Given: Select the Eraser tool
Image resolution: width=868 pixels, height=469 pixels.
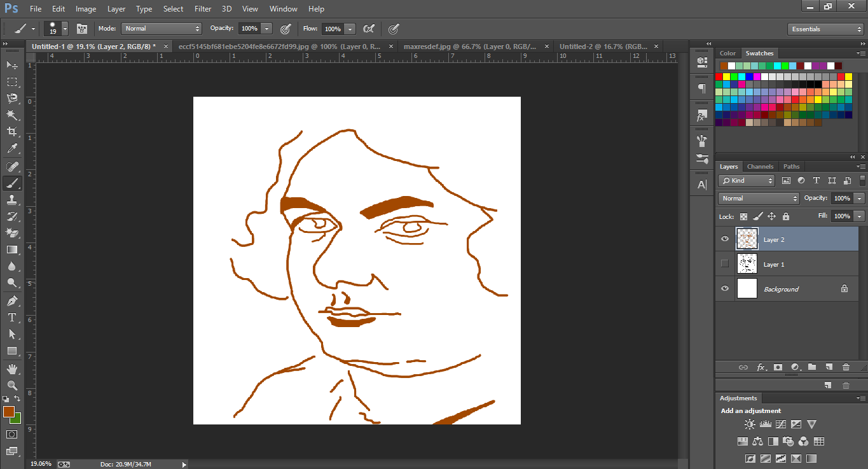Looking at the screenshot, I should [12, 233].
